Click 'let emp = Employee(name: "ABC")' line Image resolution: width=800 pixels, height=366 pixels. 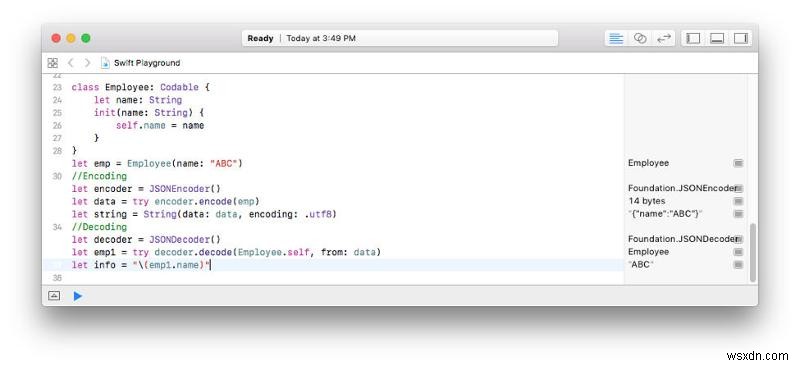157,163
